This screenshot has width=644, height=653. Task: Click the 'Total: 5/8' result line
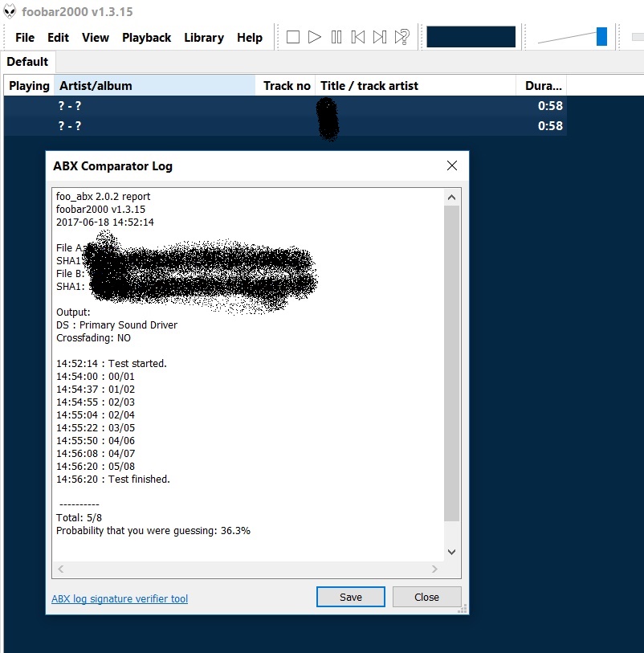click(x=79, y=517)
